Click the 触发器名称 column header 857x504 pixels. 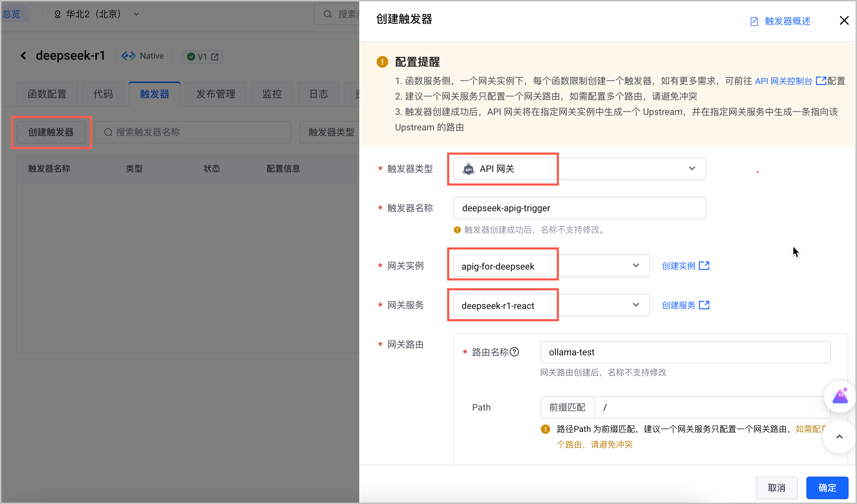[x=49, y=169]
